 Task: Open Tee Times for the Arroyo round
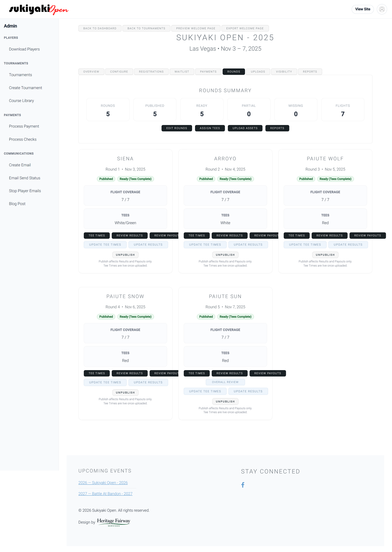(x=197, y=236)
